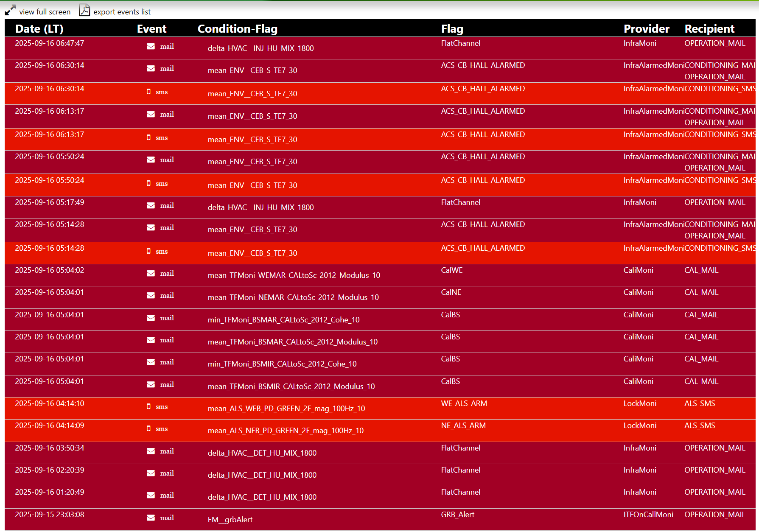Viewport: 759px width, 532px height.
Task: Select the date 2025-09-15 23:03:08
Action: 50,515
